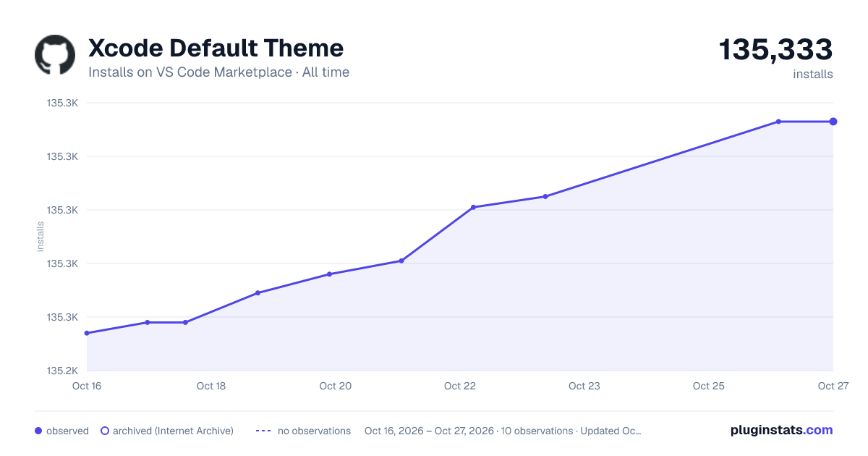
Task: Click the observed legend label
Action: pyautogui.click(x=67, y=431)
